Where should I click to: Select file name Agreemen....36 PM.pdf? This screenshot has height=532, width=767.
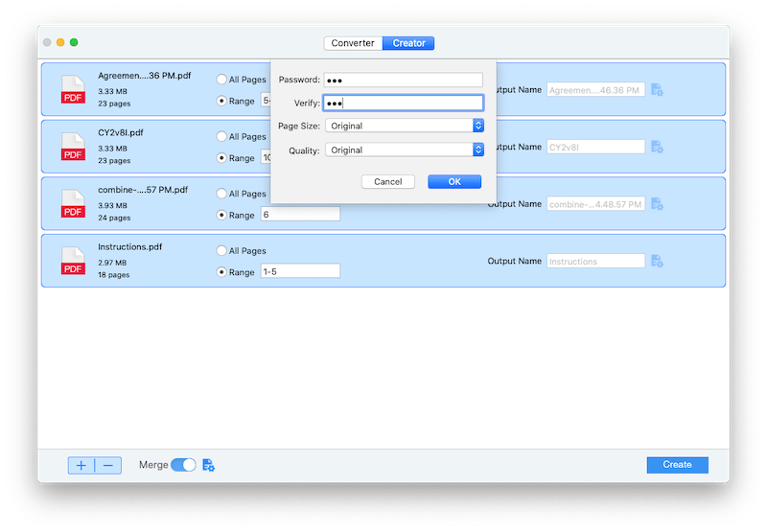pyautogui.click(x=145, y=76)
